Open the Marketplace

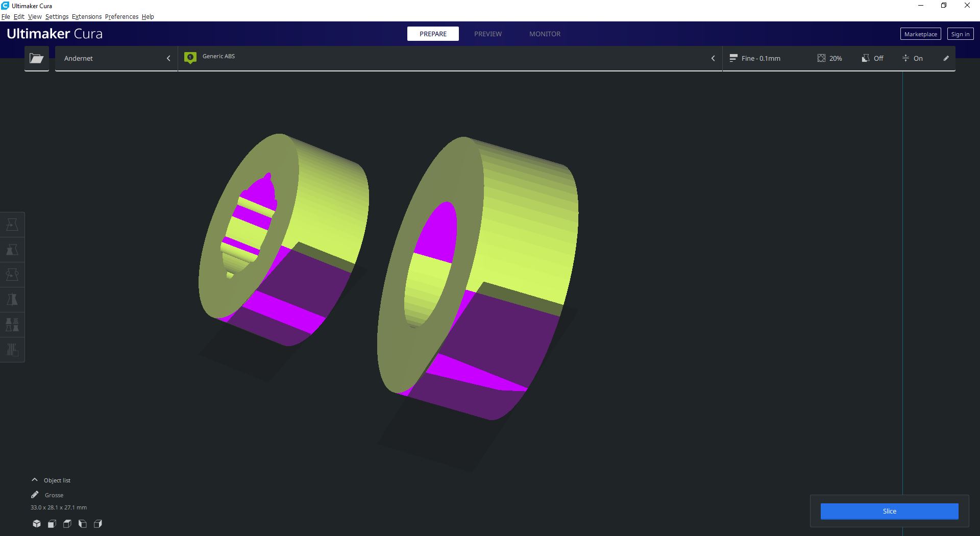(x=920, y=34)
